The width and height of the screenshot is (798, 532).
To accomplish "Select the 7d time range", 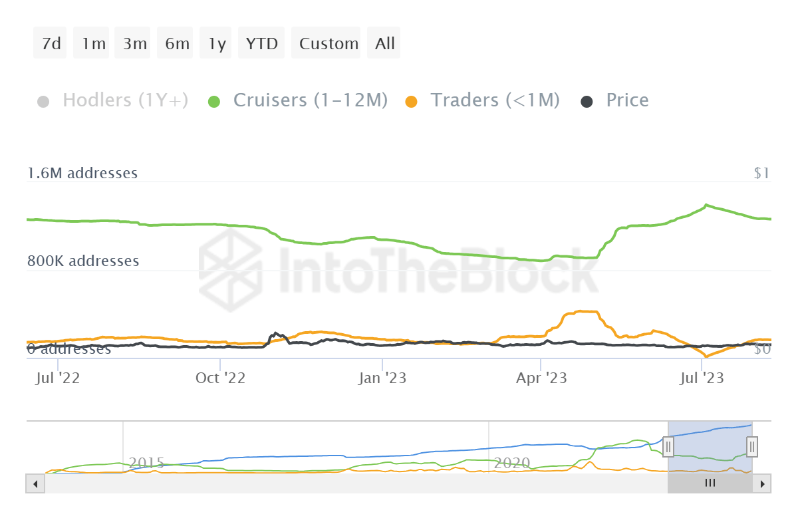I will click(49, 43).
